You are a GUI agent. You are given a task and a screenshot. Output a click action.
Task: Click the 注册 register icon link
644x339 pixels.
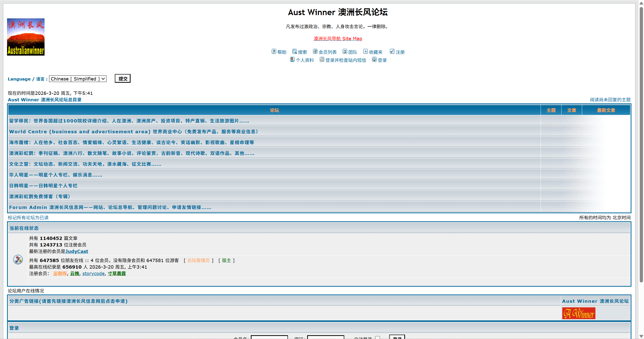[392, 52]
